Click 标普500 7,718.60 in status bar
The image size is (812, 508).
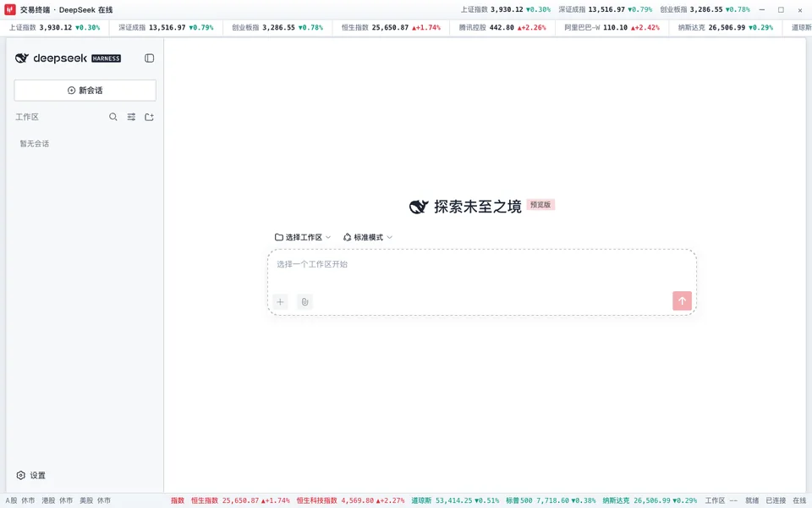tap(551, 500)
